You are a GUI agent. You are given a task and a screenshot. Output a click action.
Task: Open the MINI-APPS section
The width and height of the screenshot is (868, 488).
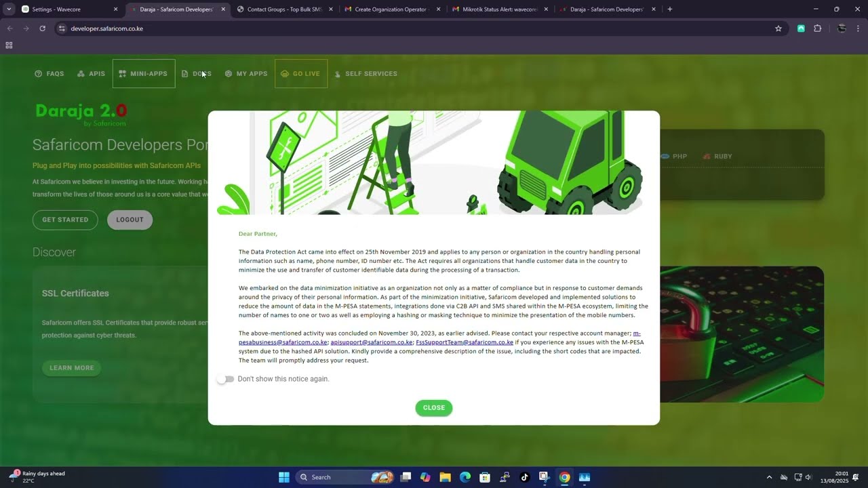point(144,74)
